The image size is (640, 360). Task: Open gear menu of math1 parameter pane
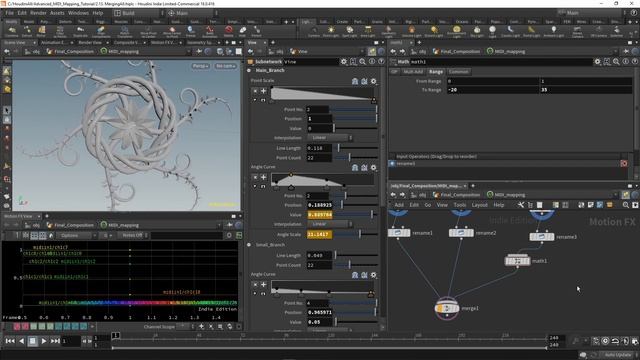598,62
